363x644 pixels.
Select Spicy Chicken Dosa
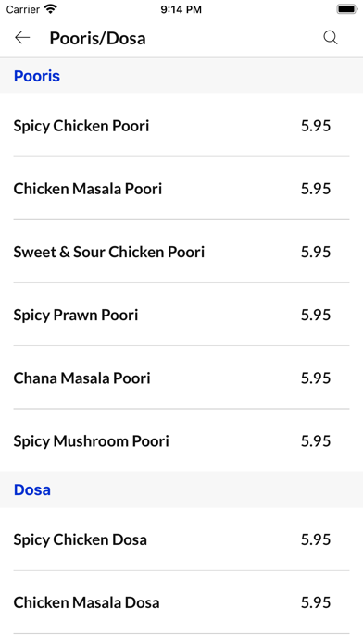pyautogui.click(x=181, y=539)
